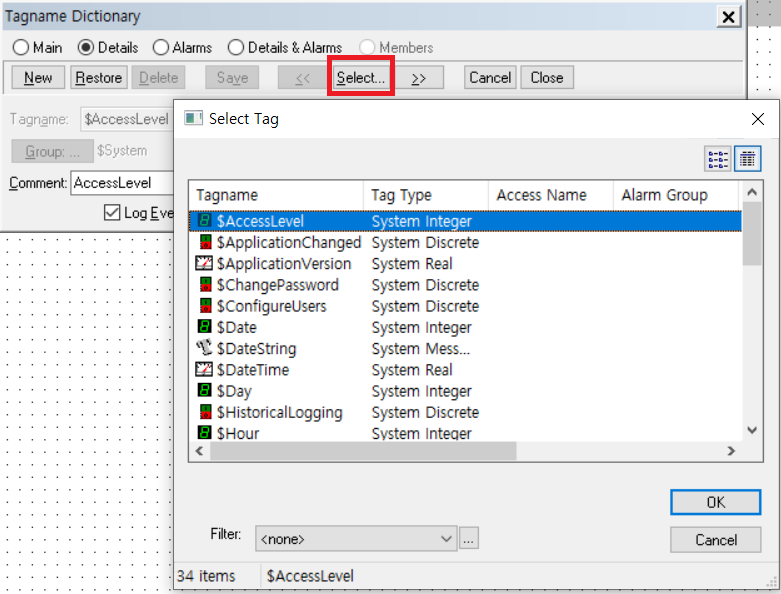Select the $DateTime tag row
The height and width of the screenshot is (594, 781).
pyautogui.click(x=465, y=370)
